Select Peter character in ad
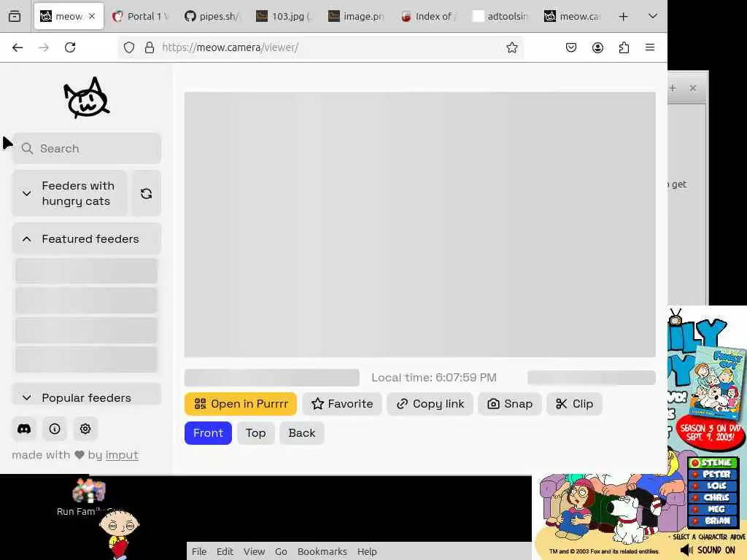This screenshot has height=560, width=747. [x=713, y=474]
